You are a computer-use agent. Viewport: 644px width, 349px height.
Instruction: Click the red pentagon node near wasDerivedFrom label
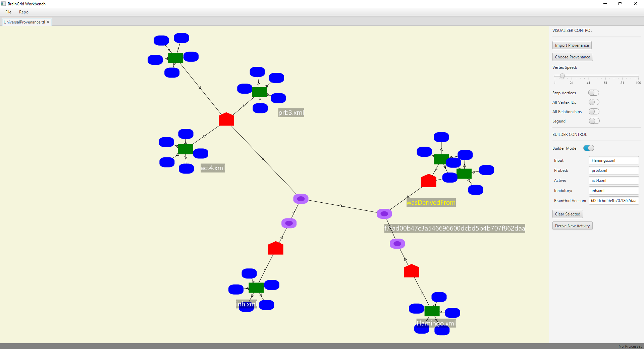429,181
